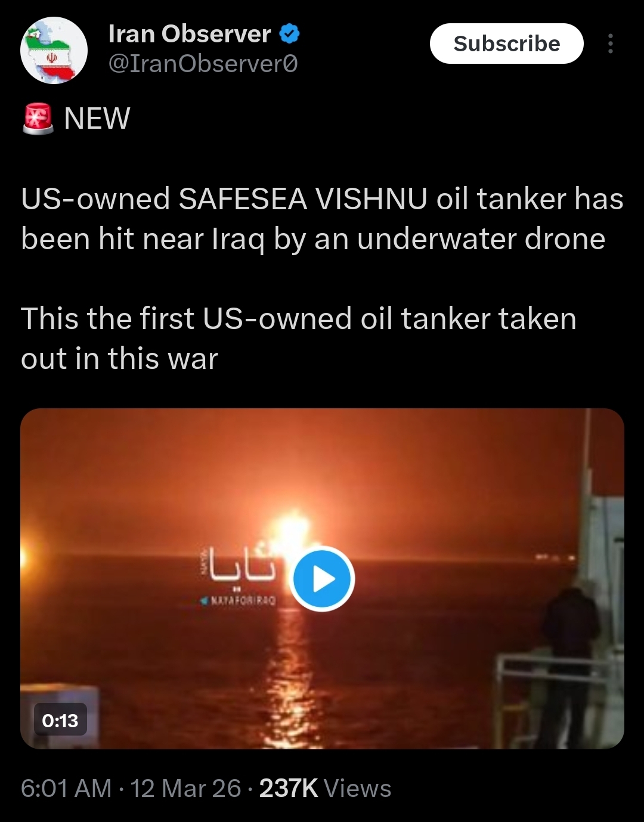Open the Iran Observer display name
Screen dimensions: 644x822
(x=190, y=34)
